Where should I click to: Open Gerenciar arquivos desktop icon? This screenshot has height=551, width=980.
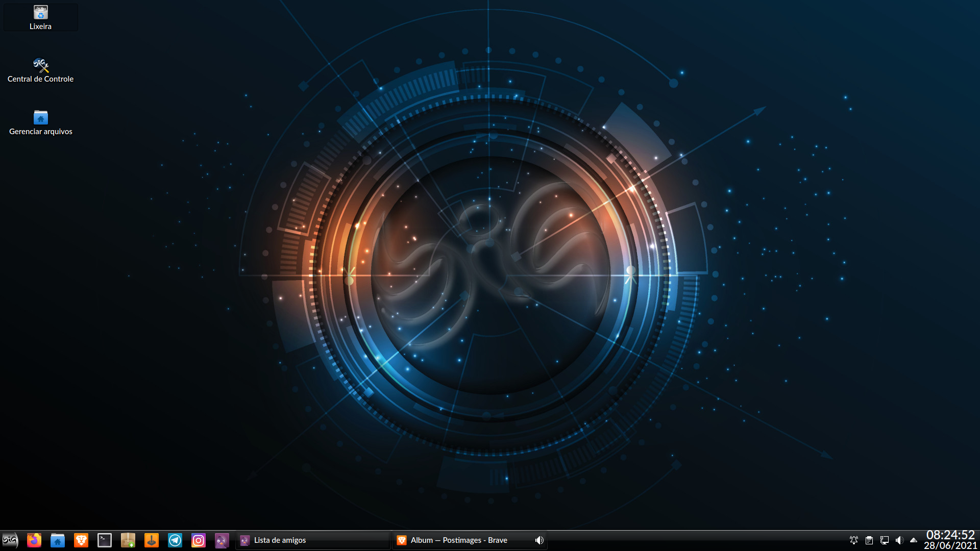point(41,123)
